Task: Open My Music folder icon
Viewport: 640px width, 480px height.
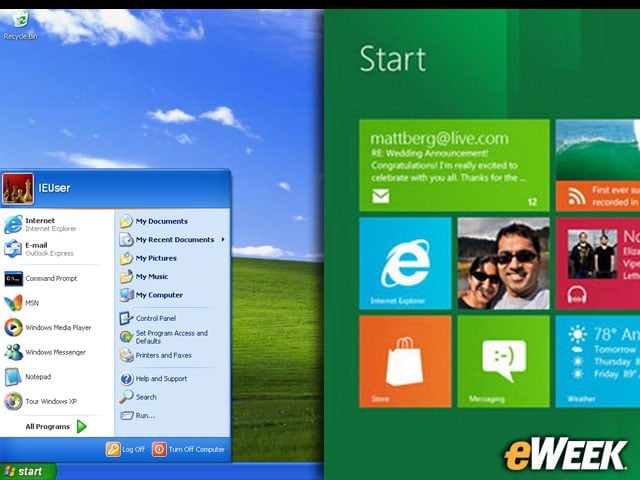Action: (x=126, y=276)
